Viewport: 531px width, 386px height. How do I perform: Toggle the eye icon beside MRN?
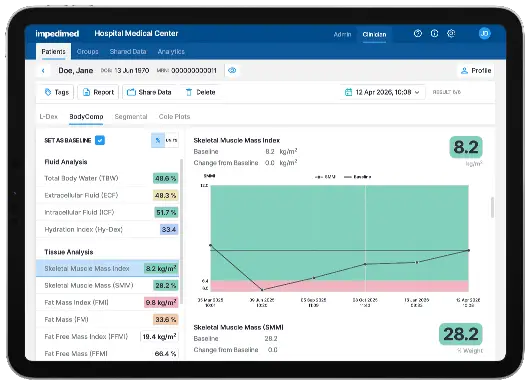pyautogui.click(x=232, y=70)
